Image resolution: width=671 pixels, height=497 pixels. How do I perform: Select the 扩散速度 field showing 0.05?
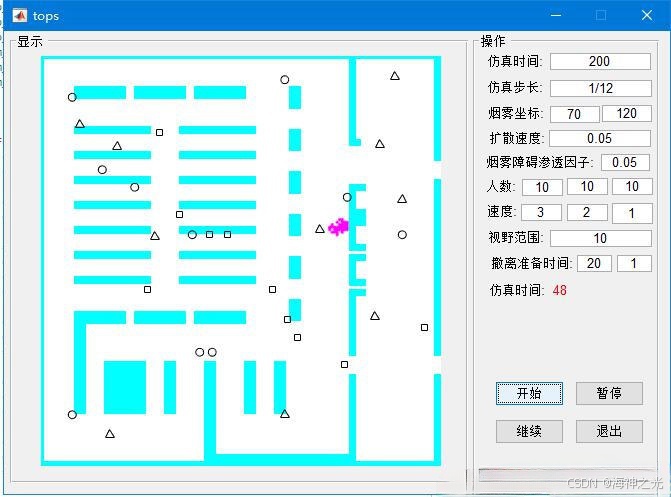tap(600, 138)
